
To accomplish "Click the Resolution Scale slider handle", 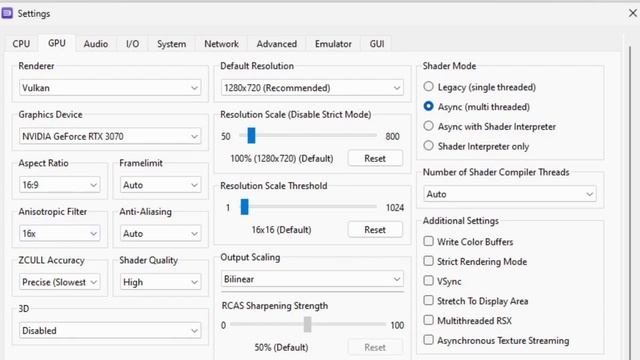I will coord(251,136).
